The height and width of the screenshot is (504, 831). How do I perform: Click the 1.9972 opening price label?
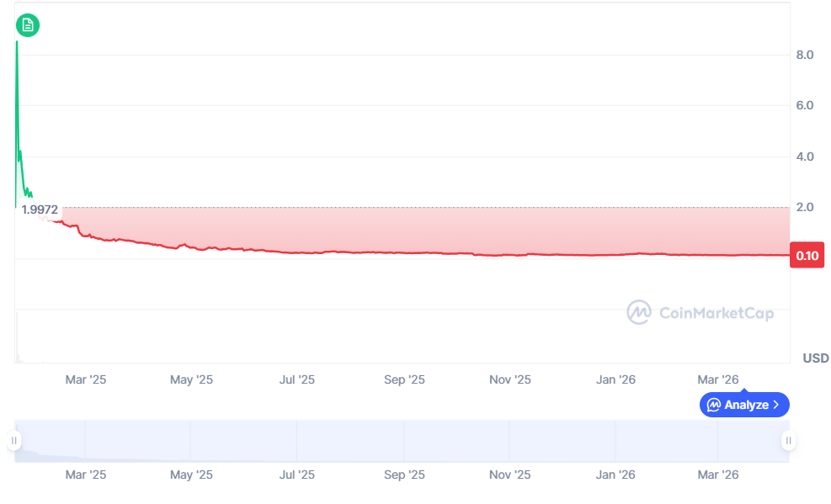(40, 210)
